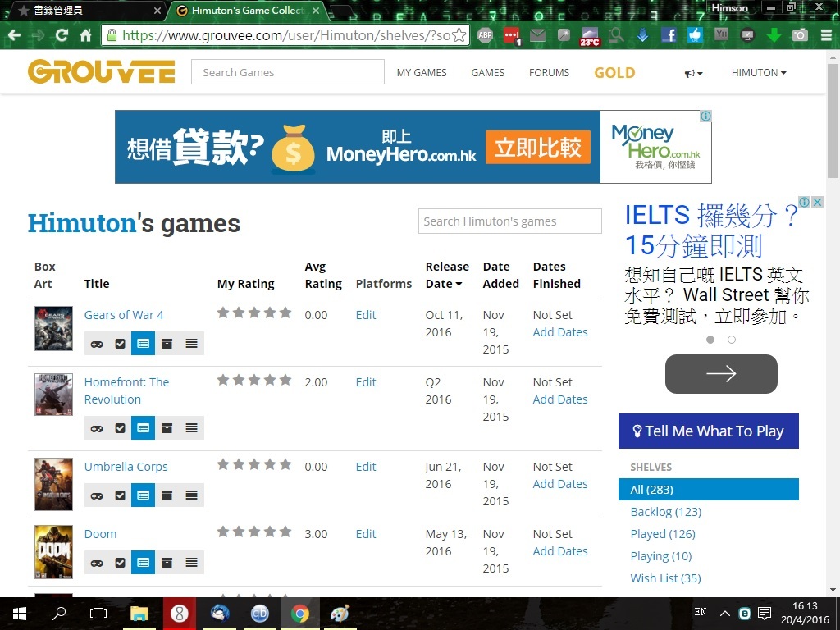The width and height of the screenshot is (840, 630).
Task: Open the Umbrella Corps title link
Action: [126, 467]
